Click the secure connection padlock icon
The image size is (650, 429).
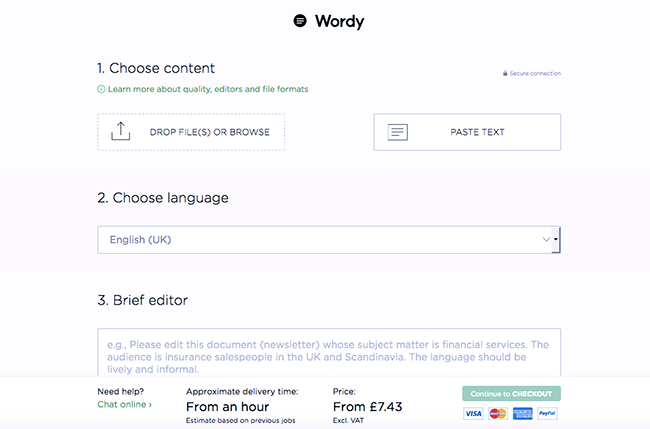pos(505,73)
